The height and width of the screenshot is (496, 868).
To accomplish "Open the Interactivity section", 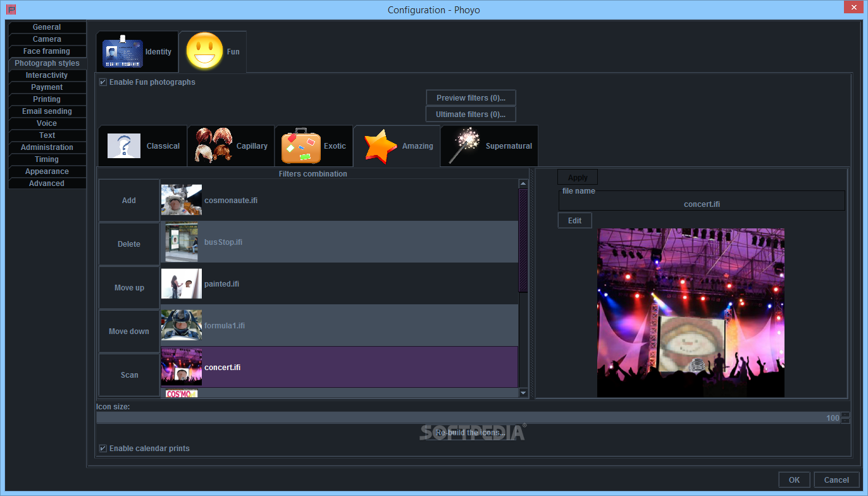I will pyautogui.click(x=47, y=75).
